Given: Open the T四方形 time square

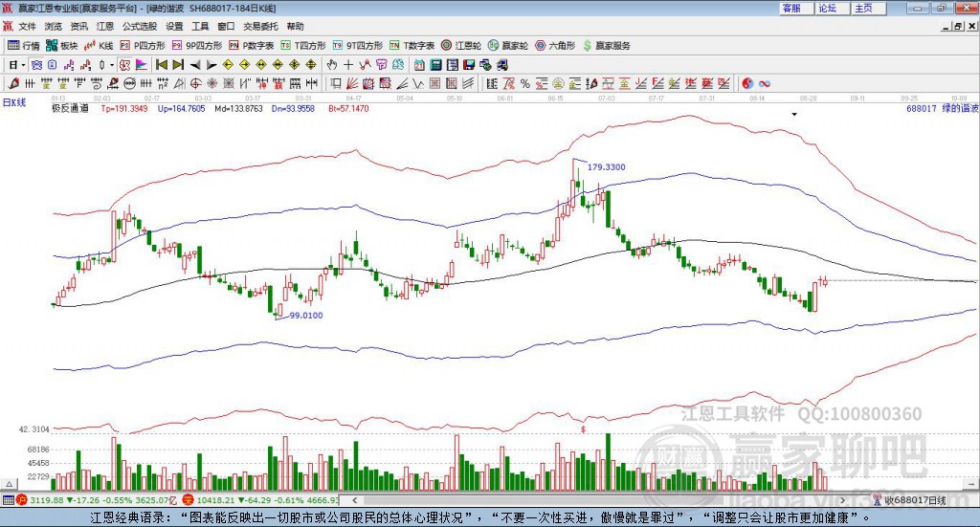Looking at the screenshot, I should click(303, 46).
